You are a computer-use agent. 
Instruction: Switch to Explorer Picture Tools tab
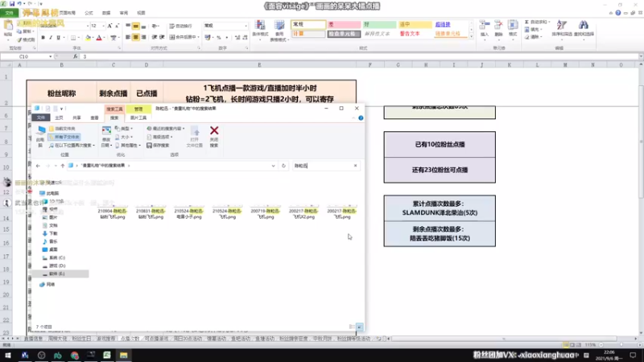click(x=138, y=117)
